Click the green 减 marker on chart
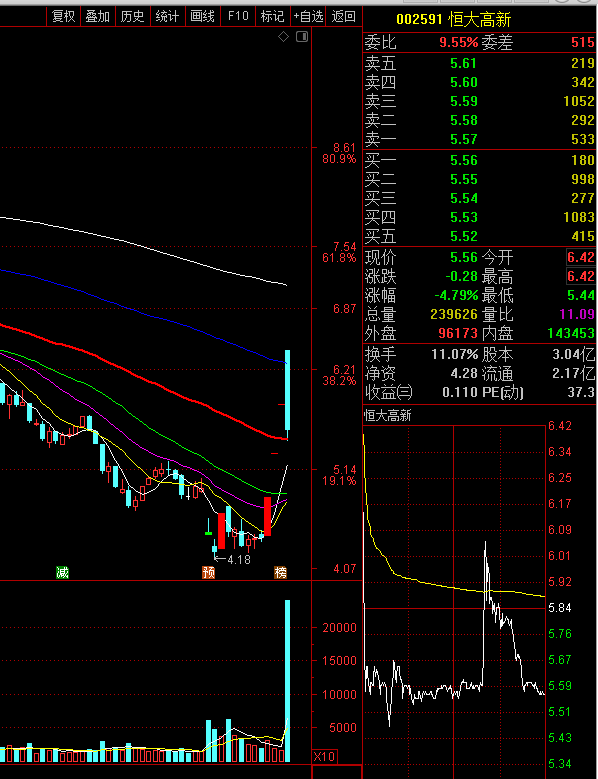598x779 pixels. coord(62,572)
